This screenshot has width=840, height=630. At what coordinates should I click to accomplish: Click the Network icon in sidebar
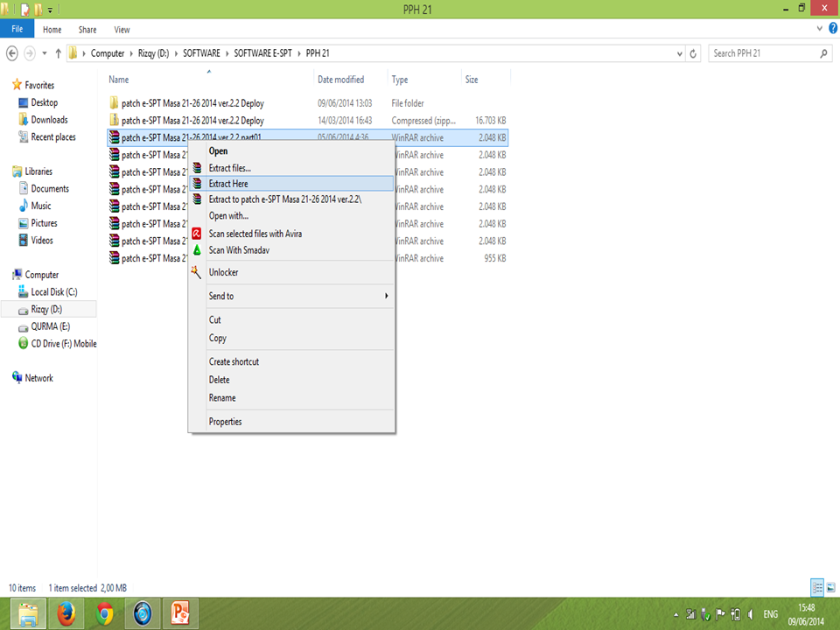pyautogui.click(x=17, y=377)
